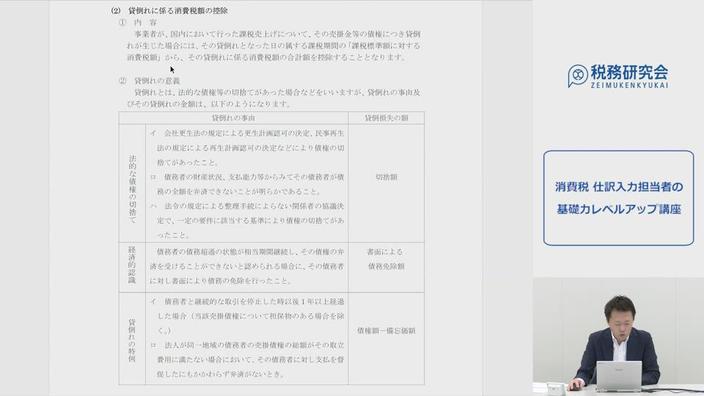
Task: Click the 債権額－備忘価額 cell
Action: [x=387, y=331]
